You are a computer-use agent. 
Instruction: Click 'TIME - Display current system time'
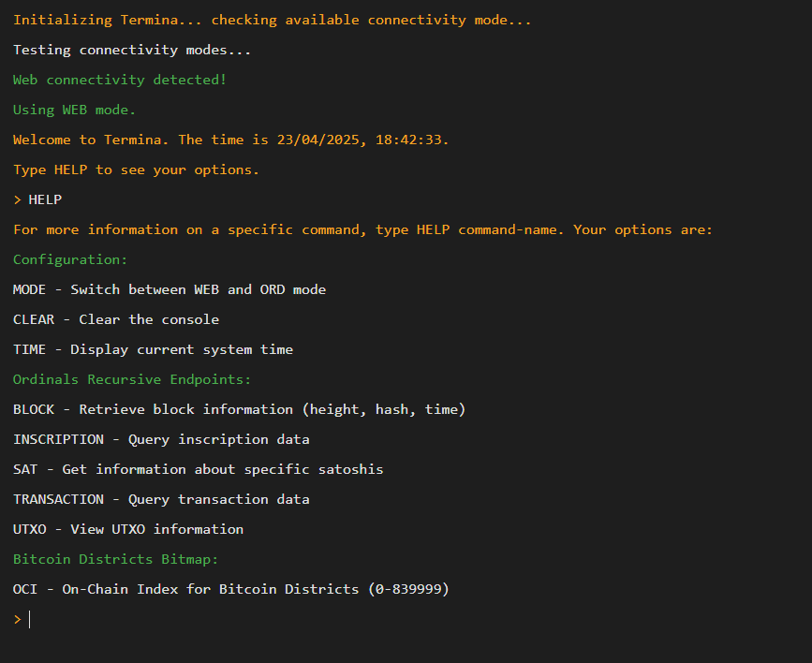coord(153,349)
